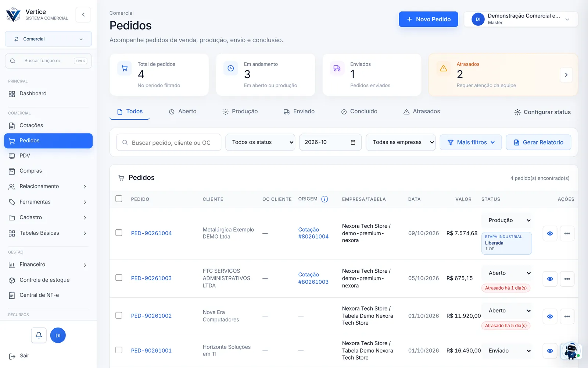
Task: Check the PED-90261003 row checkbox
Action: coord(119,277)
